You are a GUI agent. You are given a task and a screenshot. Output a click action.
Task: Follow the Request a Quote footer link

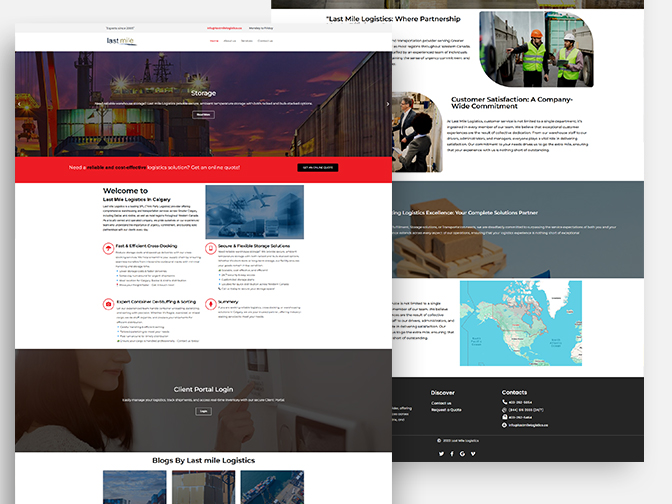coord(445,411)
